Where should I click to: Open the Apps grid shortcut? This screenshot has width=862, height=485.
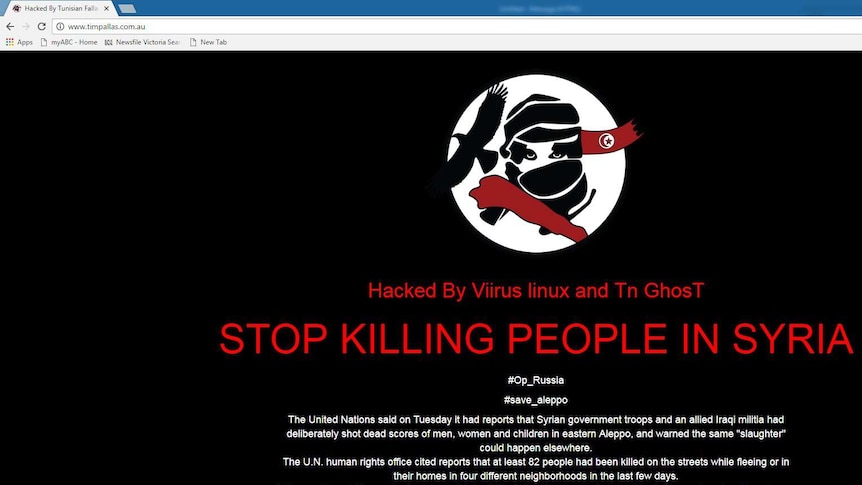click(x=19, y=42)
